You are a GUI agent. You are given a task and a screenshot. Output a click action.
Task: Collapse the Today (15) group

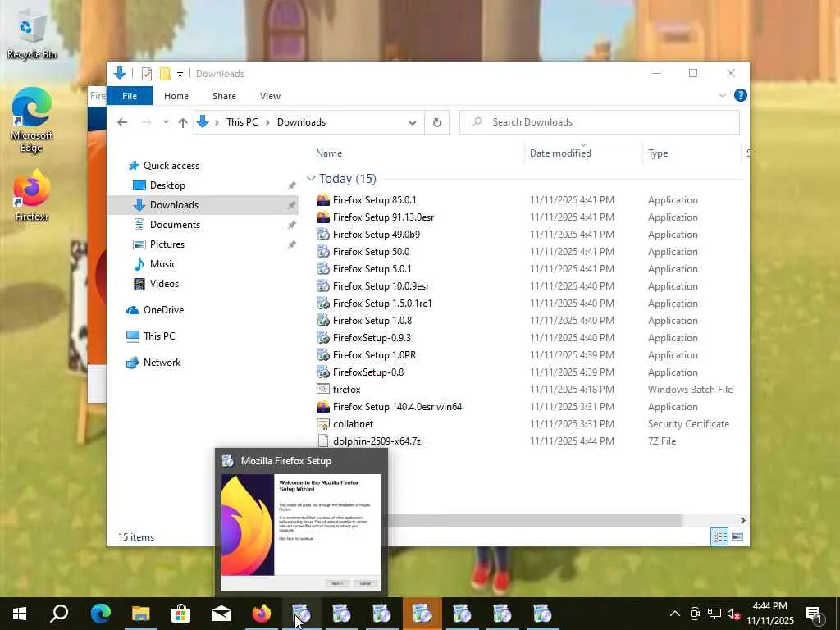(311, 178)
